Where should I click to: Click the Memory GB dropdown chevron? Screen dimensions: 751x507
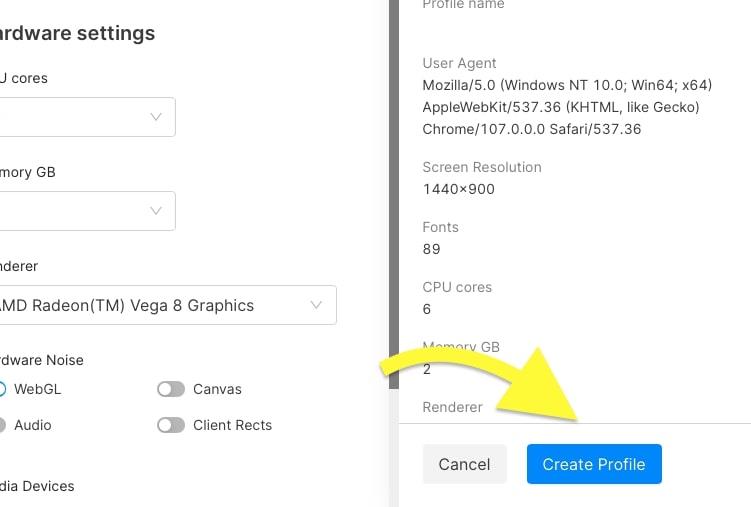[156, 211]
